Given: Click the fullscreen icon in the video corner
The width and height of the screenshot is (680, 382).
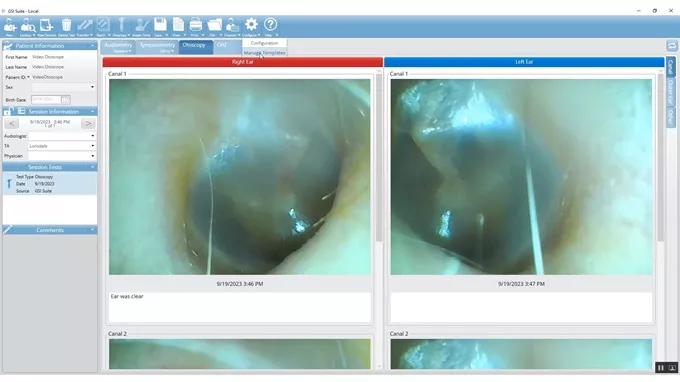Looking at the screenshot, I should coord(672,368).
